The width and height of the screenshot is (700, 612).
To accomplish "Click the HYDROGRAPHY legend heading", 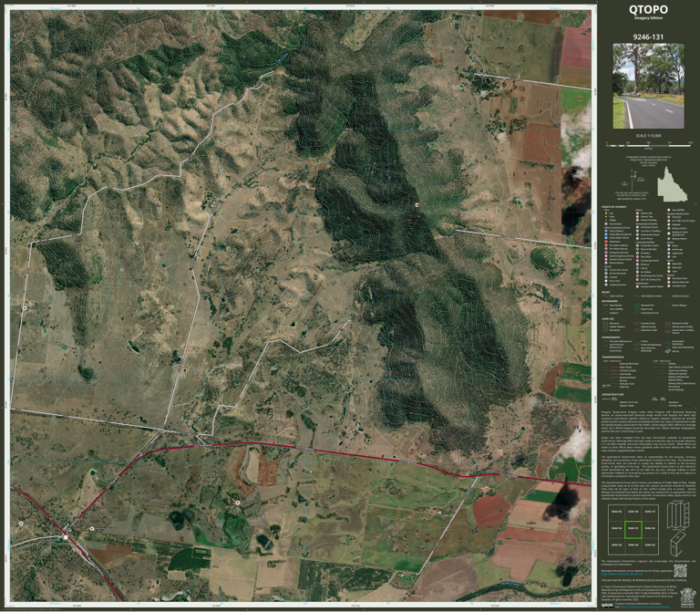I will click(612, 337).
